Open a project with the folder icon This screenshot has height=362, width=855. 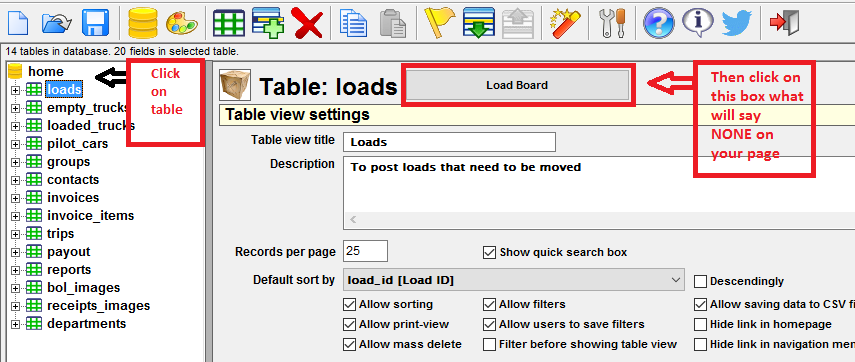tap(57, 23)
